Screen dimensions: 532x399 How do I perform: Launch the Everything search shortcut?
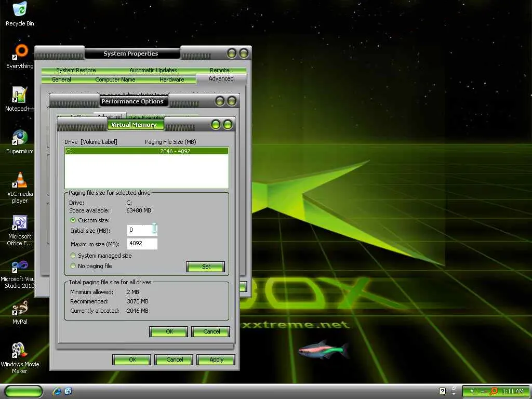[x=20, y=57]
